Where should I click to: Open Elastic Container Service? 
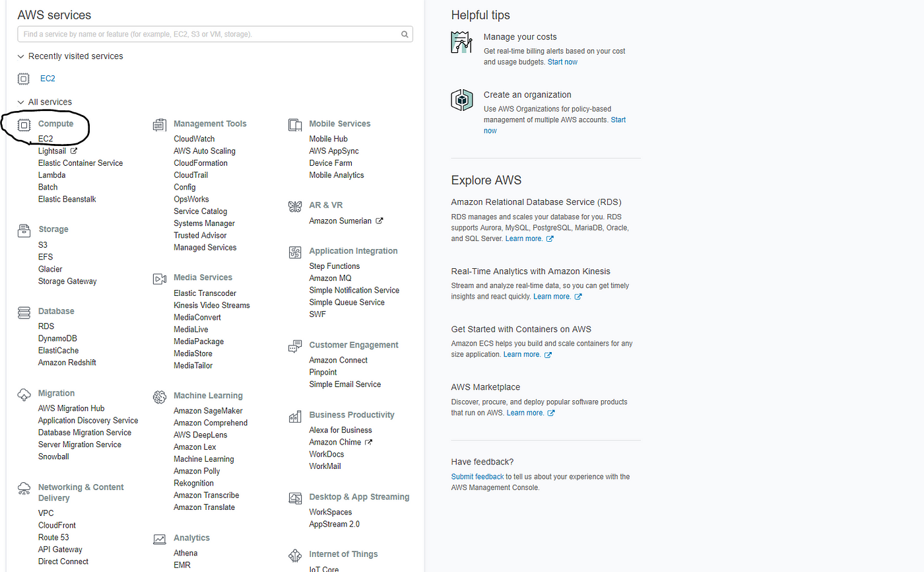click(81, 163)
